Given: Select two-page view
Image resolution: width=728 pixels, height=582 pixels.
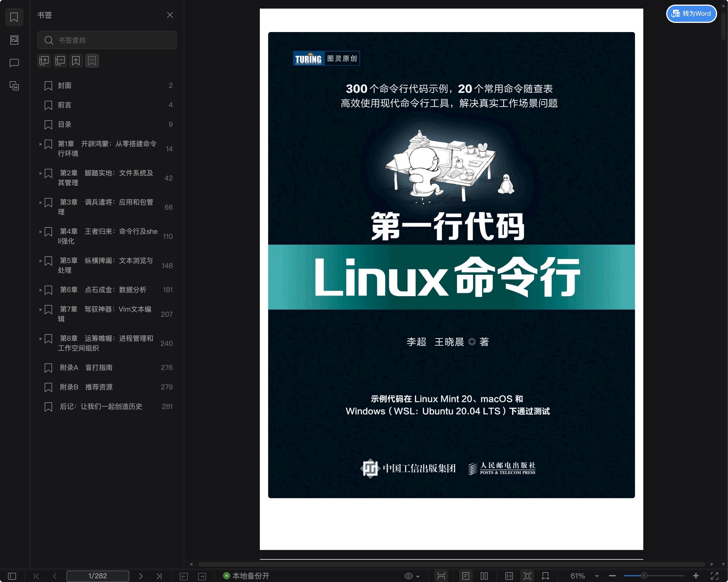Looking at the screenshot, I should [x=484, y=576].
